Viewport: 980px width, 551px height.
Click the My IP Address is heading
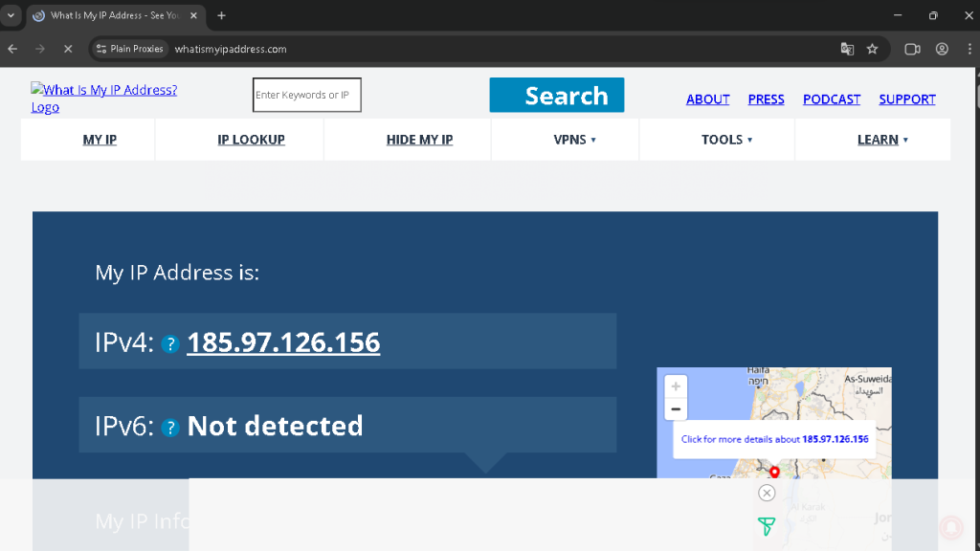177,273
